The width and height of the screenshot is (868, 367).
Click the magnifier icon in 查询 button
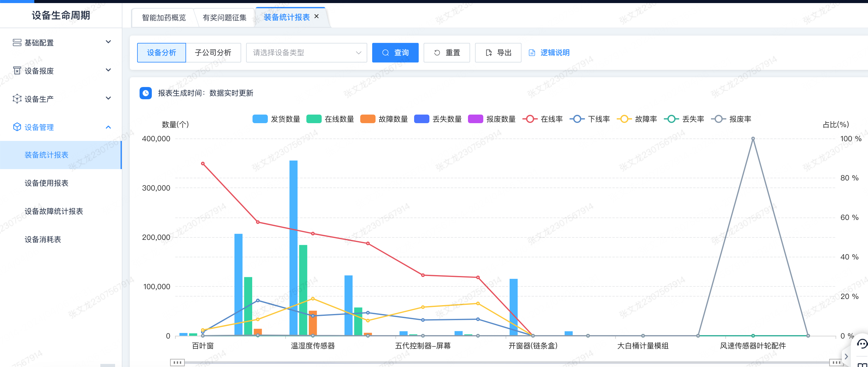(x=385, y=53)
